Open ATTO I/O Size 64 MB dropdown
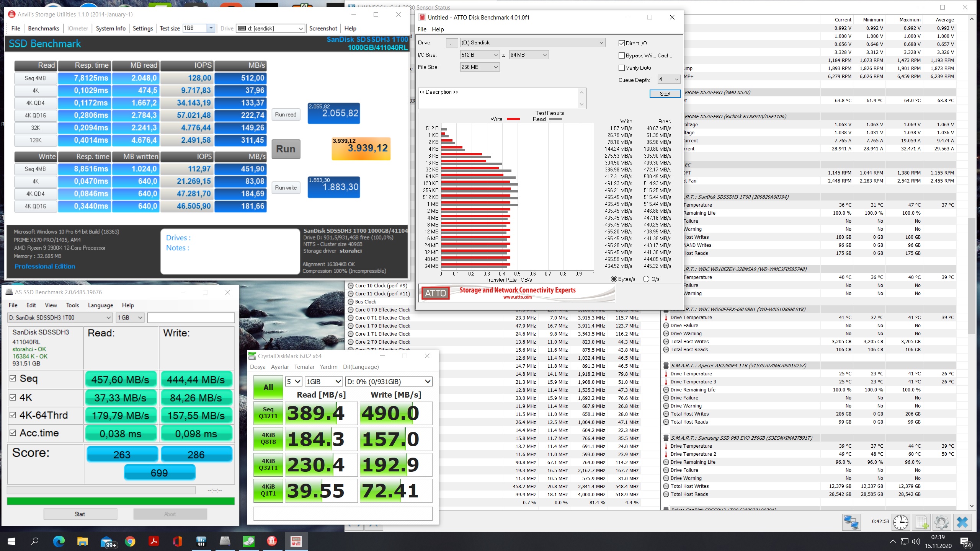Screen dimensions: 980x551 point(529,55)
